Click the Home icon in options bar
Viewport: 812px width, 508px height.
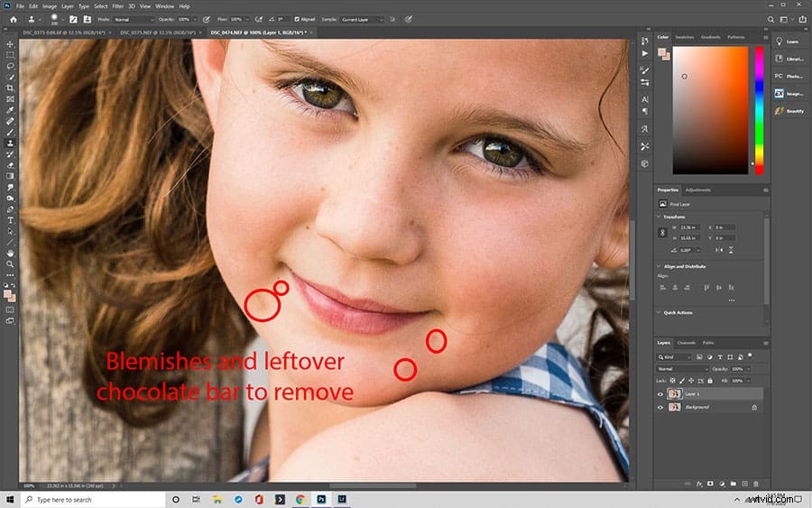pyautogui.click(x=14, y=20)
